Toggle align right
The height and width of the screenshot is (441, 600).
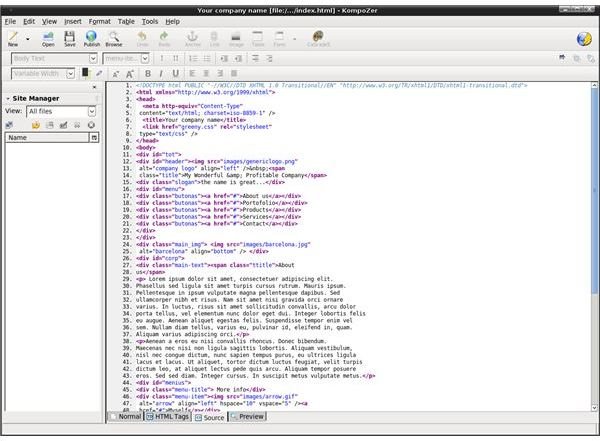tap(220, 73)
